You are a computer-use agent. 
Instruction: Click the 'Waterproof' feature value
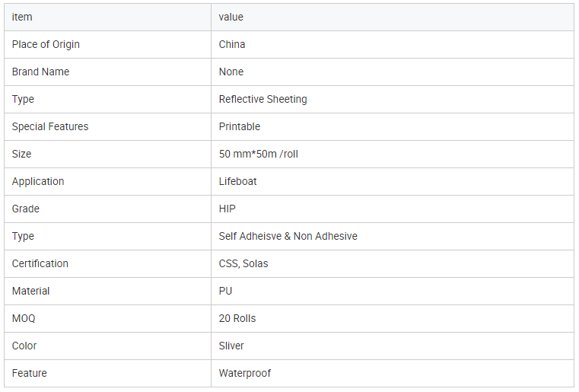coord(245,373)
